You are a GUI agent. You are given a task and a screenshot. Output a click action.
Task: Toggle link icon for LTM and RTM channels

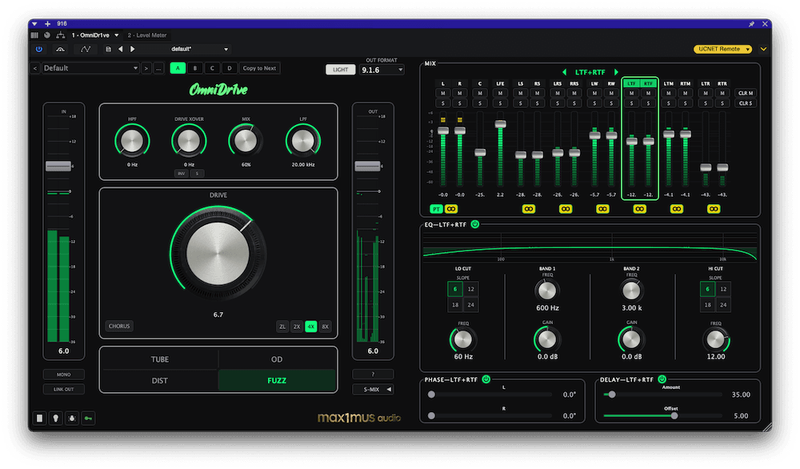pyautogui.click(x=677, y=209)
